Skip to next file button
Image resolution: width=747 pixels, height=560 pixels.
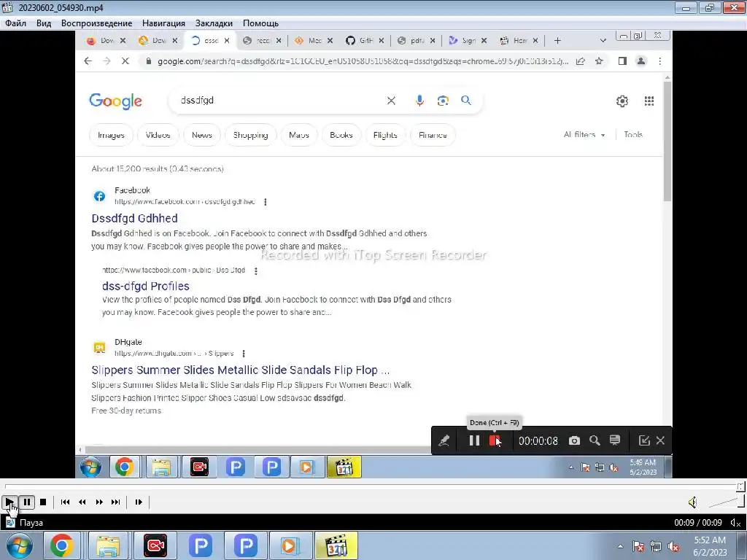click(x=116, y=502)
